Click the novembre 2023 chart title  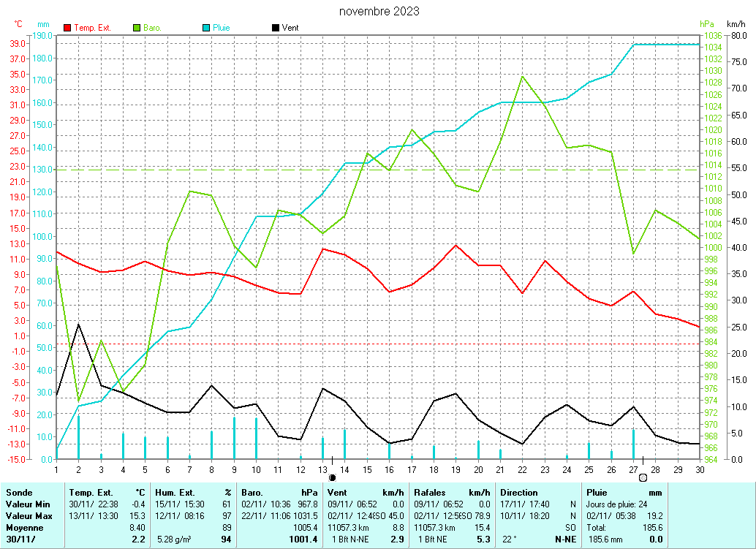(x=379, y=11)
